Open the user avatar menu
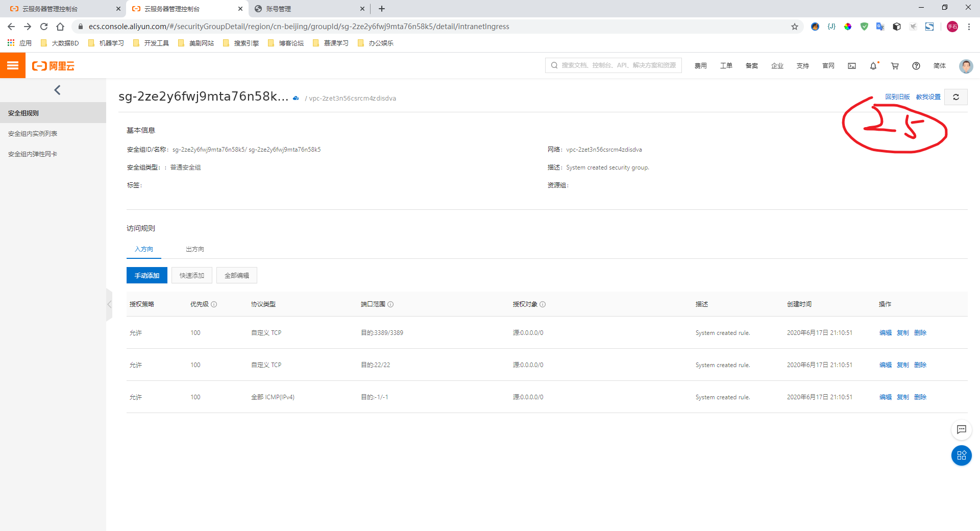 966,66
